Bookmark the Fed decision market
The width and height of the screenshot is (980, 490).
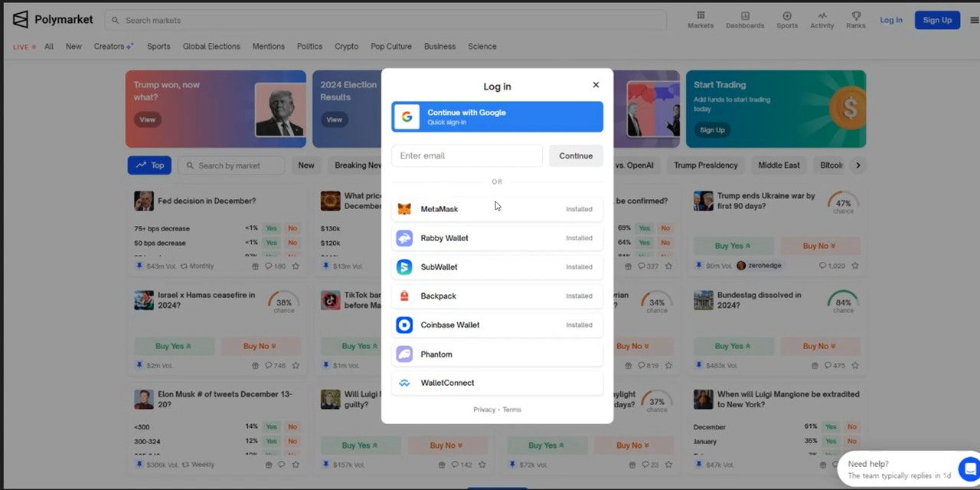coord(296,266)
